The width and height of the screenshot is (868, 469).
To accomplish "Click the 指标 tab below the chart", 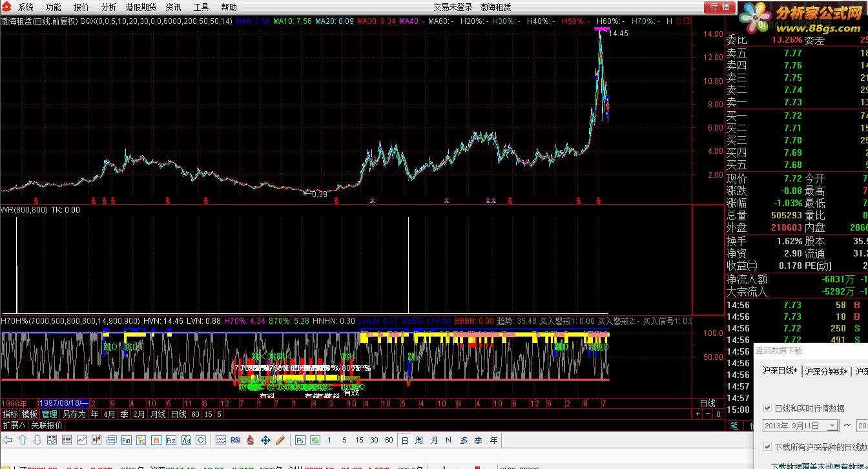I will [10, 414].
